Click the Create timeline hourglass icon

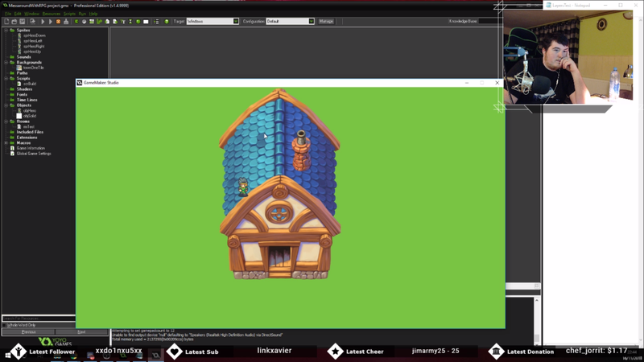click(x=130, y=22)
